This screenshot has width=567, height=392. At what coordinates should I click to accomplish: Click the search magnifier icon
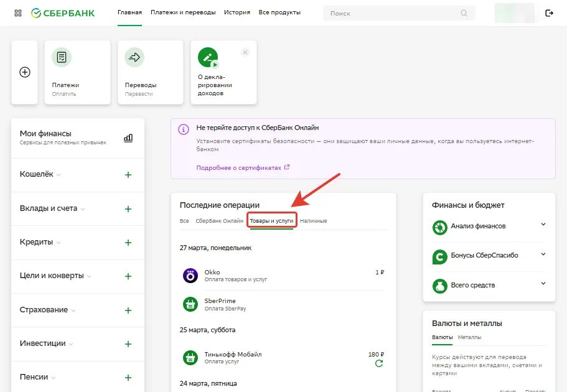pyautogui.click(x=464, y=13)
